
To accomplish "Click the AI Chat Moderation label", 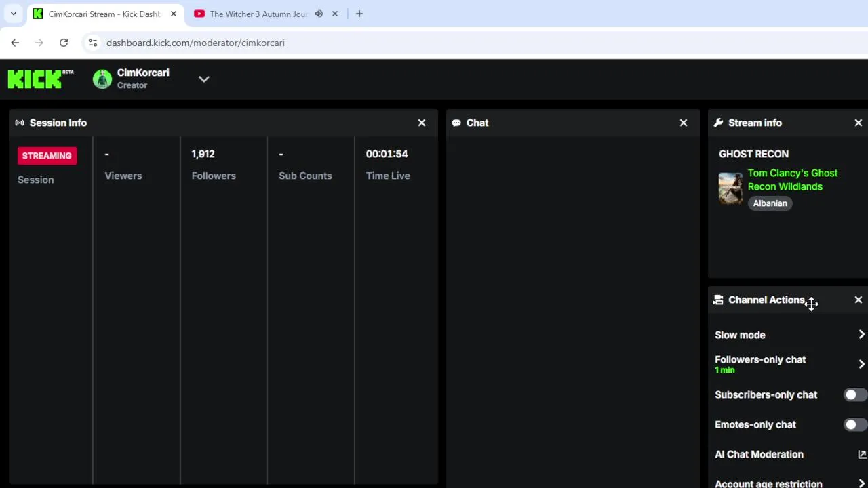I will point(759,454).
